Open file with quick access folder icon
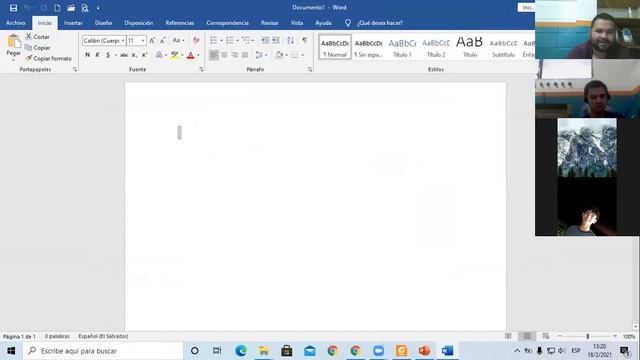This screenshot has height=360, width=640. 71,8
